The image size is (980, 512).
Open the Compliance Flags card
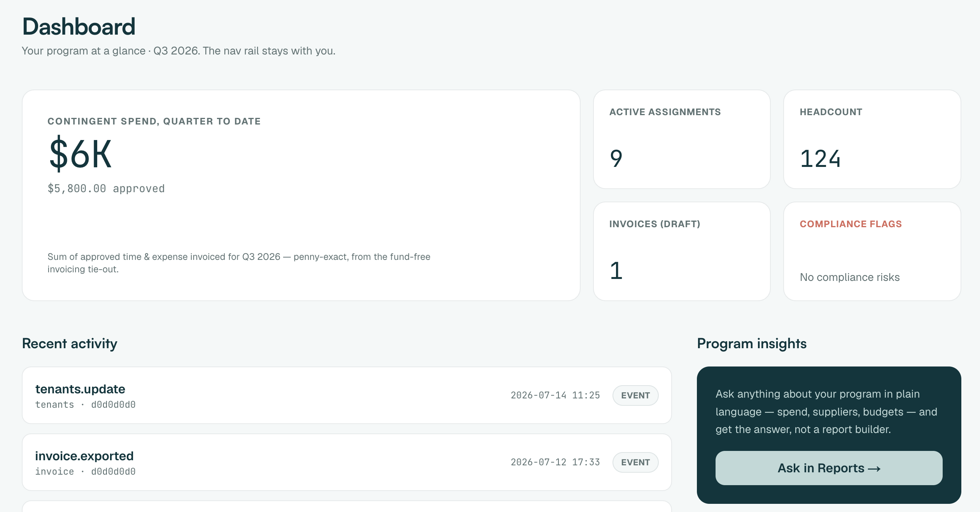872,251
